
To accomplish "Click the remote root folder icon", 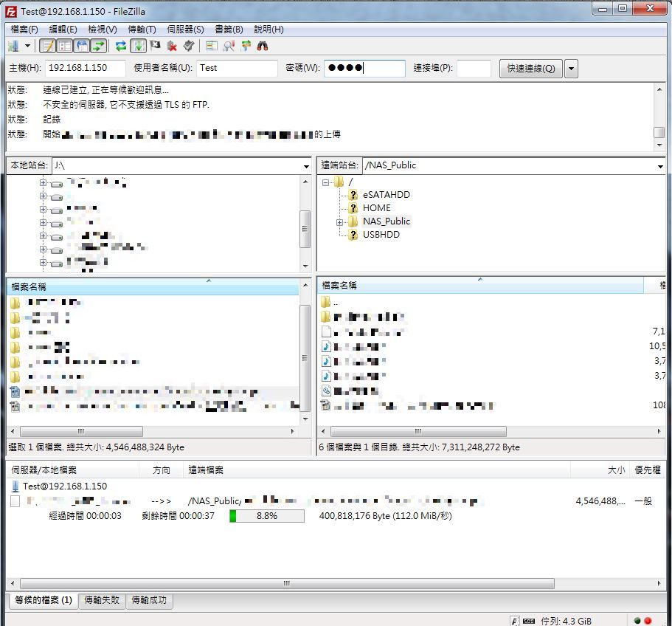I will point(339,182).
